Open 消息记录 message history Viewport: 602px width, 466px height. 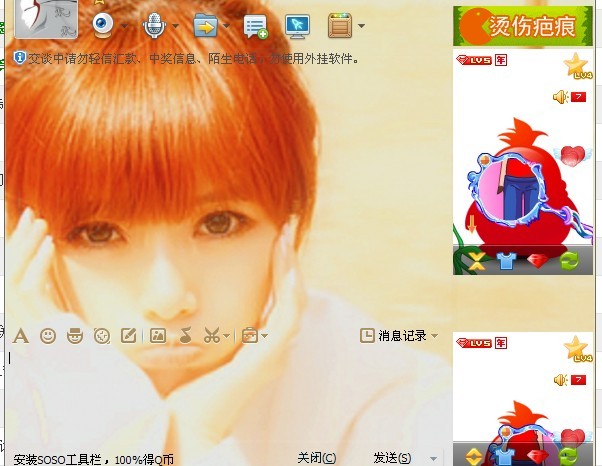[x=393, y=335]
